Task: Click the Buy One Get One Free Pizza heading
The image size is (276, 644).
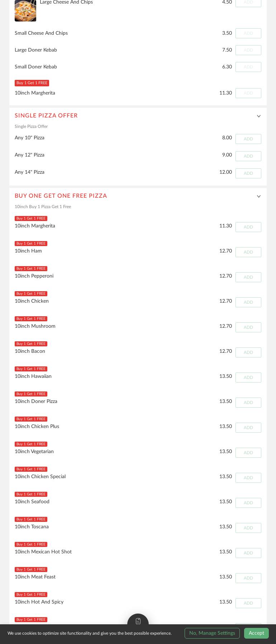Action: point(61,196)
